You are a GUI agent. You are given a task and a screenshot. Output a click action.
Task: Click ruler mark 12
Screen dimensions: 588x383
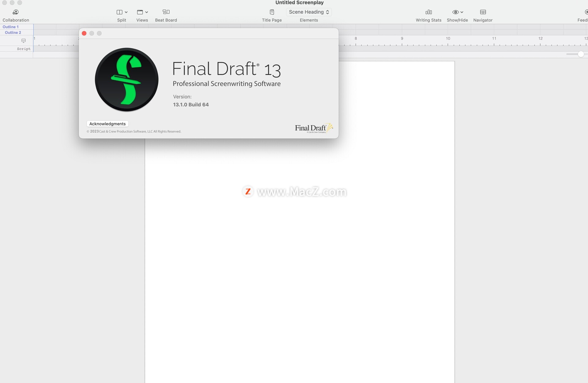[x=541, y=39]
